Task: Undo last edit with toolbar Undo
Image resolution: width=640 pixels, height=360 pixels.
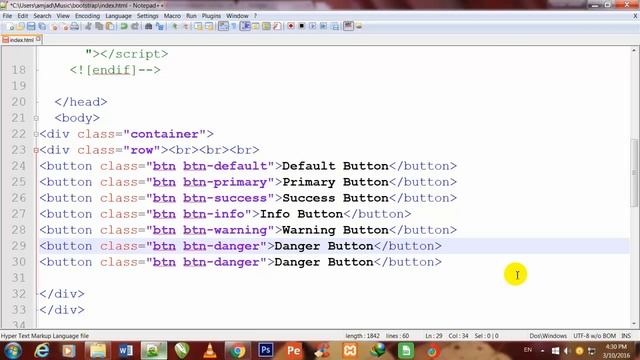Action: click(x=124, y=27)
